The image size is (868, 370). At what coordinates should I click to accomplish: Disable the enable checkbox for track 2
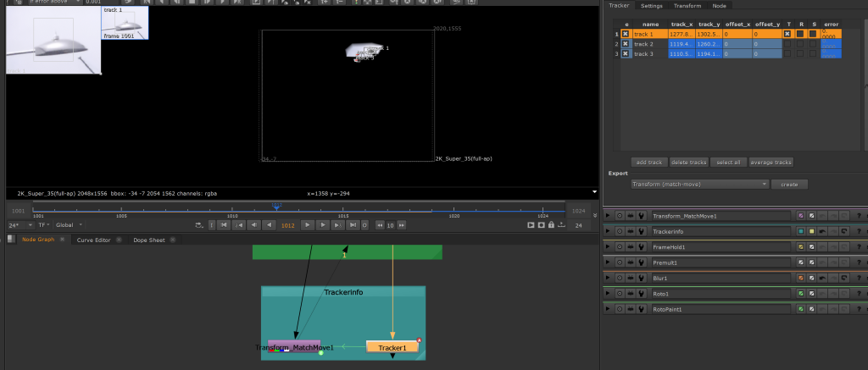(x=626, y=43)
